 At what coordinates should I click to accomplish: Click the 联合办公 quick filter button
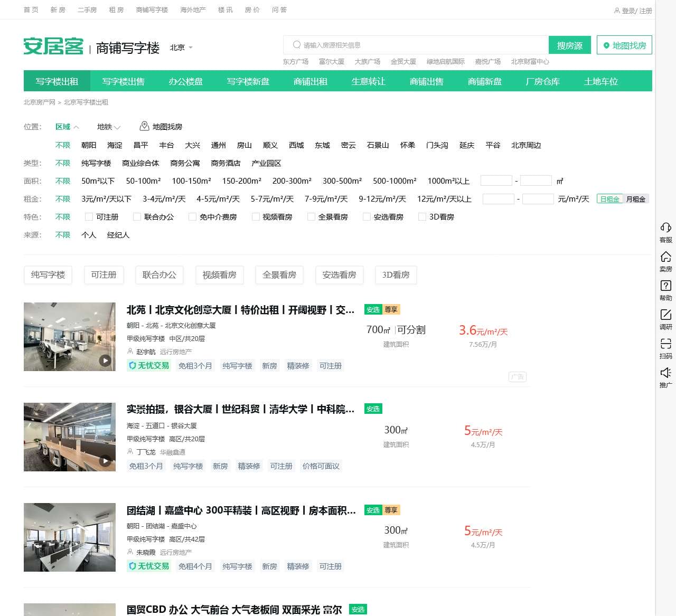(159, 275)
